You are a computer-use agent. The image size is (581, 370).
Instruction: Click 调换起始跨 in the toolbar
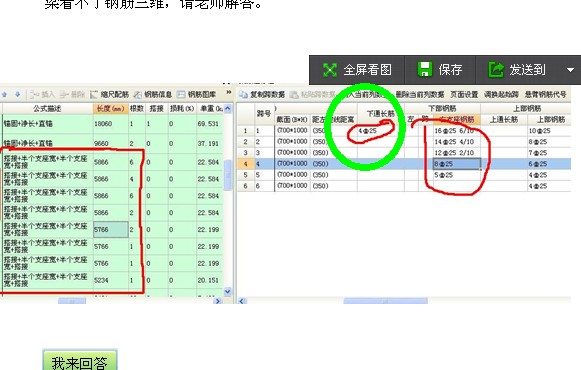[501, 95]
